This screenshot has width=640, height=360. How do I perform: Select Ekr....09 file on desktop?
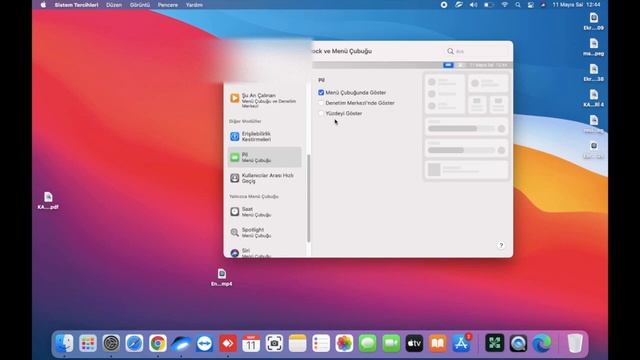594,22
